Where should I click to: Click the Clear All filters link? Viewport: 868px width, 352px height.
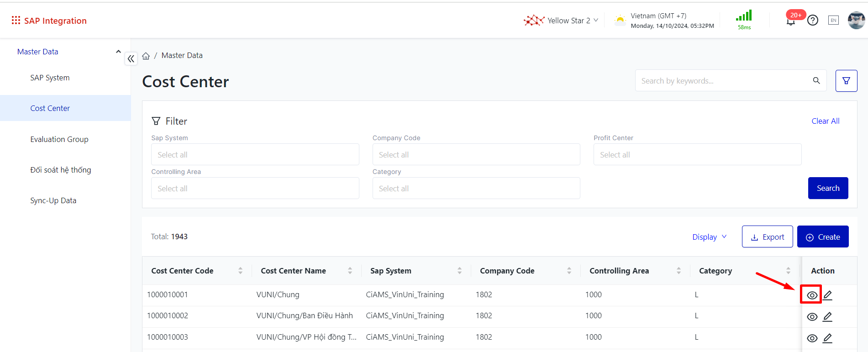pos(825,121)
